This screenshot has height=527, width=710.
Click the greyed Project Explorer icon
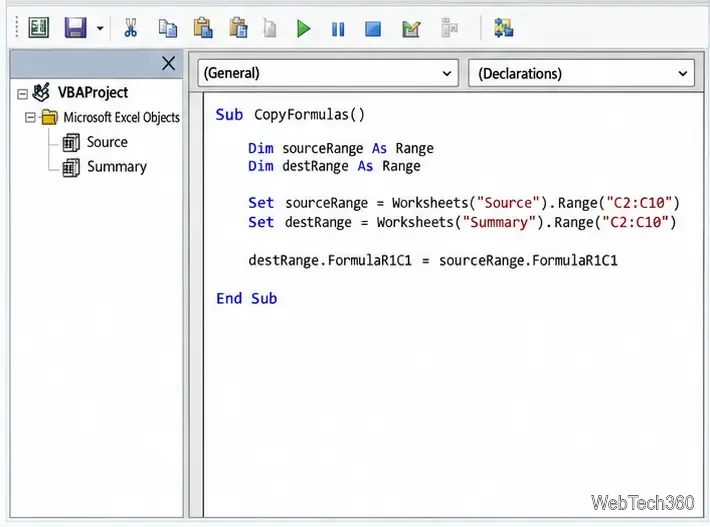pos(449,28)
